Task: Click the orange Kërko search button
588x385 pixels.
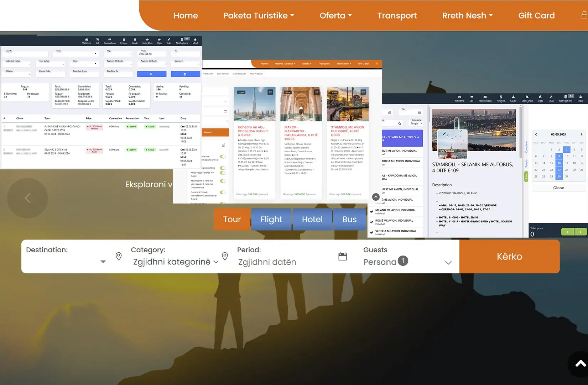Action: [x=509, y=257]
